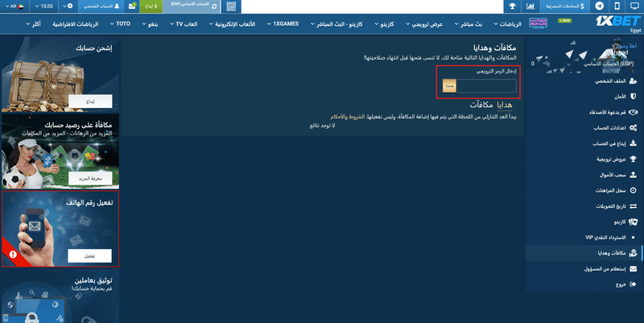Expand the 15:55 time zone dropdown
This screenshot has width=644, height=323.
click(x=47, y=6)
